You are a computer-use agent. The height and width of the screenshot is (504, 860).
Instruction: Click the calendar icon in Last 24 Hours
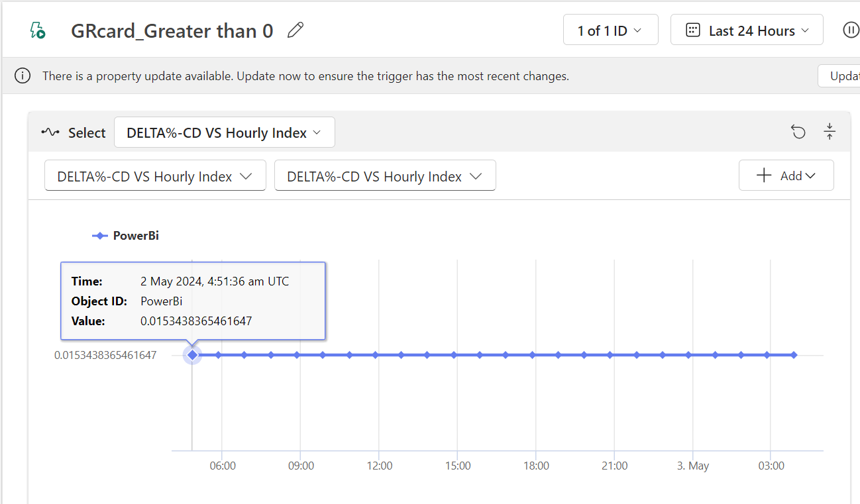coord(693,30)
